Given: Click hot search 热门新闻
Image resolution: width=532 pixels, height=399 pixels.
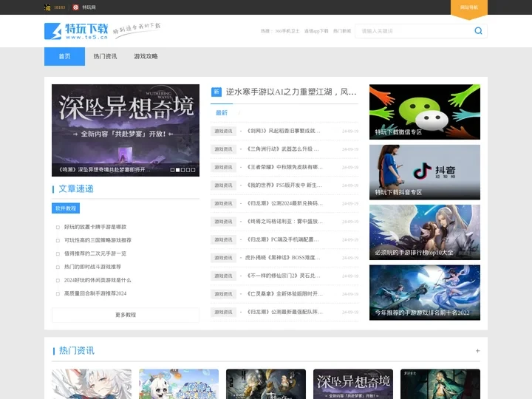Looking at the screenshot, I should [342, 31].
